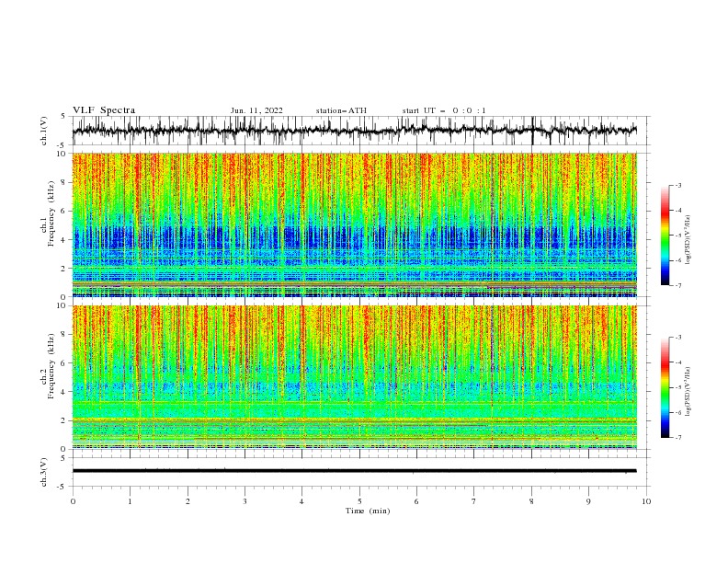Click inside the ch.1 spectrogram panel

pyautogui.click(x=355, y=224)
